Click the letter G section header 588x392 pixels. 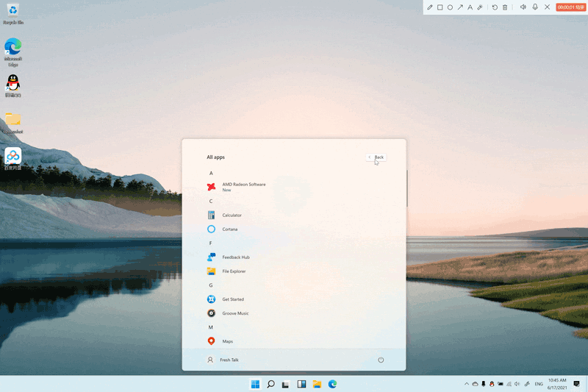tap(211, 285)
